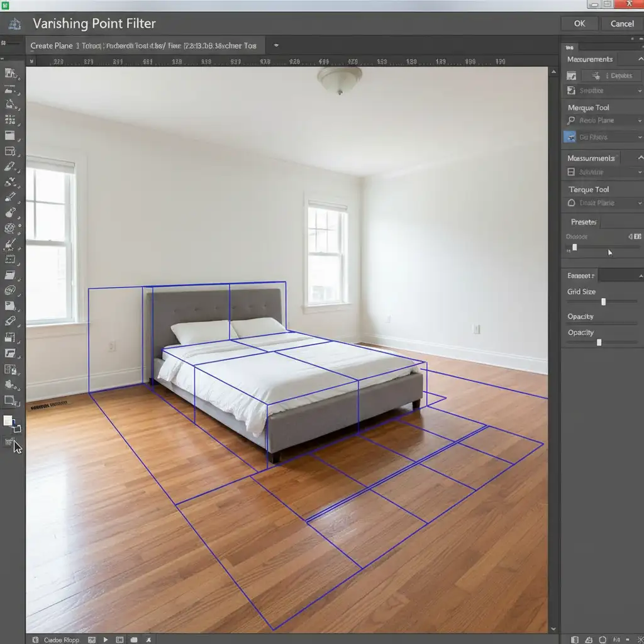Image resolution: width=644 pixels, height=644 pixels.
Task: Click the Vanishing Point filter title icon
Action: pos(15,25)
